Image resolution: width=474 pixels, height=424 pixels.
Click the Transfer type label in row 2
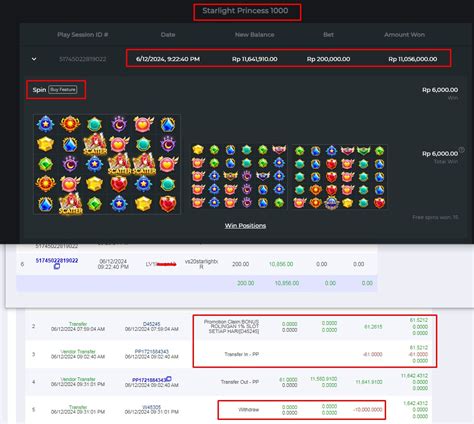78,324
